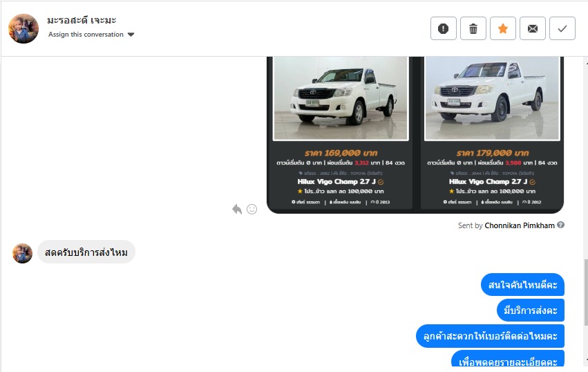This screenshot has height=372, width=588.
Task: Click price text ราคา 179,000 บาท
Action: [493, 153]
